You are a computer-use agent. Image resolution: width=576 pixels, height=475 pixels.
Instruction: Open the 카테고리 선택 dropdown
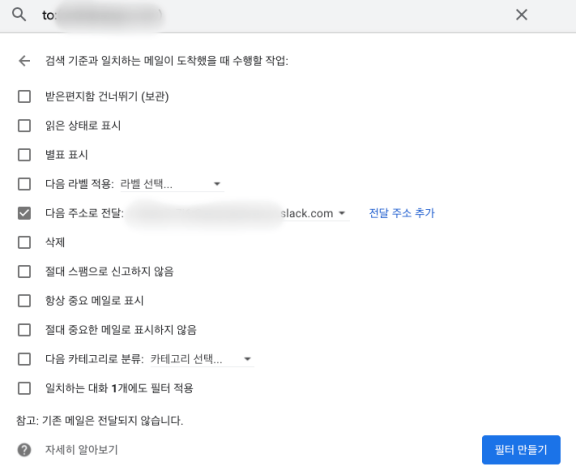202,359
